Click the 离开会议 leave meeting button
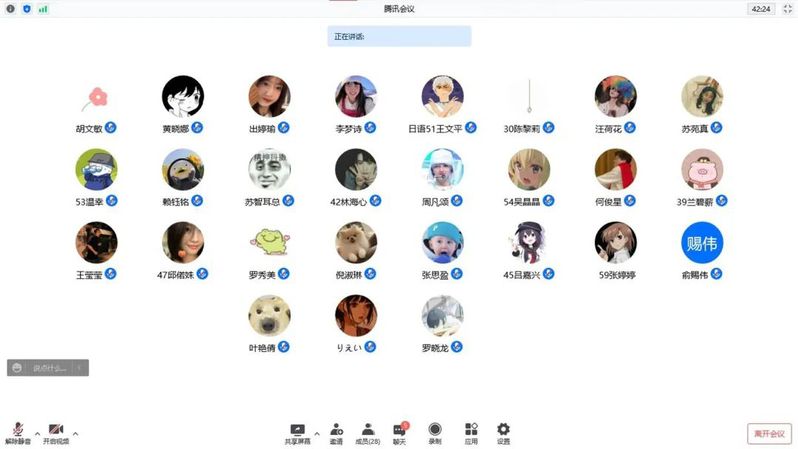 point(769,434)
